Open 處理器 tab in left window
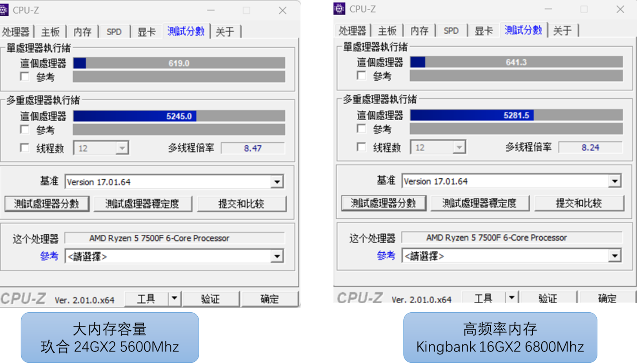The image size is (637, 364). click(16, 32)
